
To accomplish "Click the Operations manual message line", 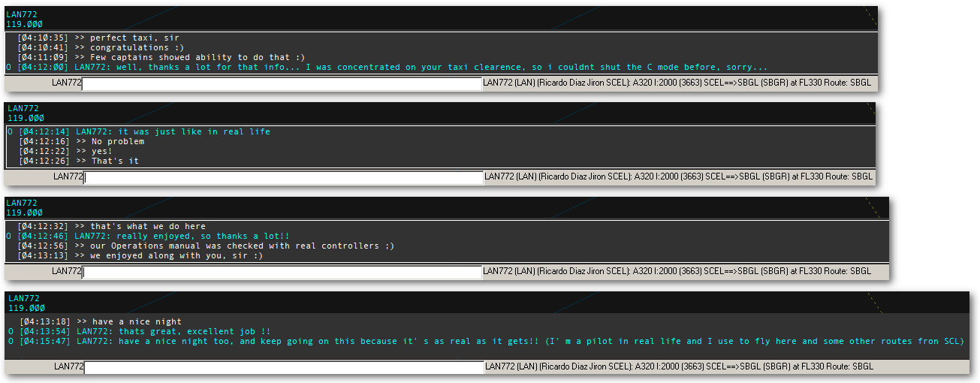I will (206, 246).
